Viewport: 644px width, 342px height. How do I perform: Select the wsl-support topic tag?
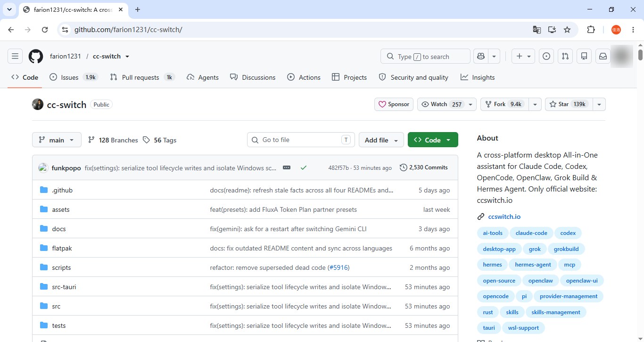click(x=523, y=328)
